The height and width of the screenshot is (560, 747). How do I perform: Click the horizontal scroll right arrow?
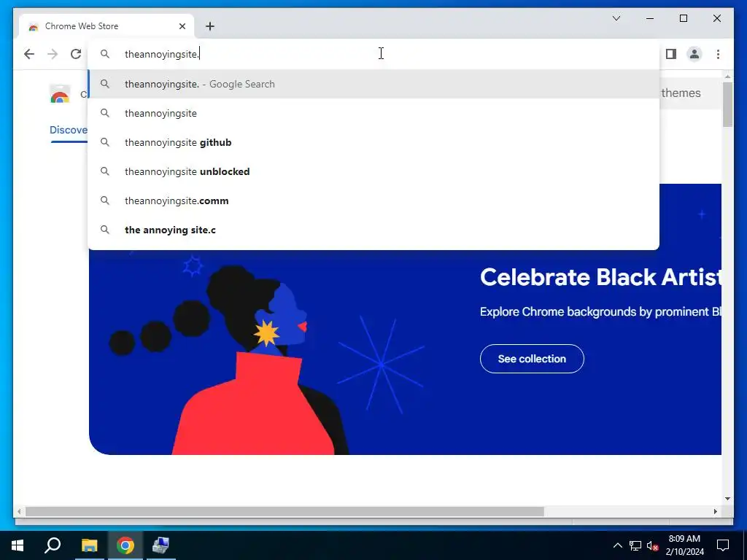coord(715,511)
